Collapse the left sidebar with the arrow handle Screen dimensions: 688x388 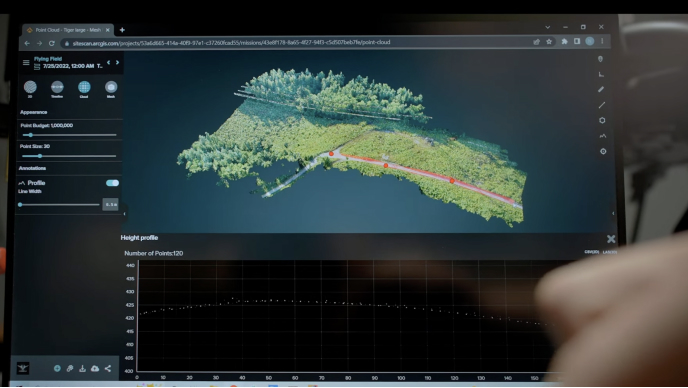tap(125, 214)
